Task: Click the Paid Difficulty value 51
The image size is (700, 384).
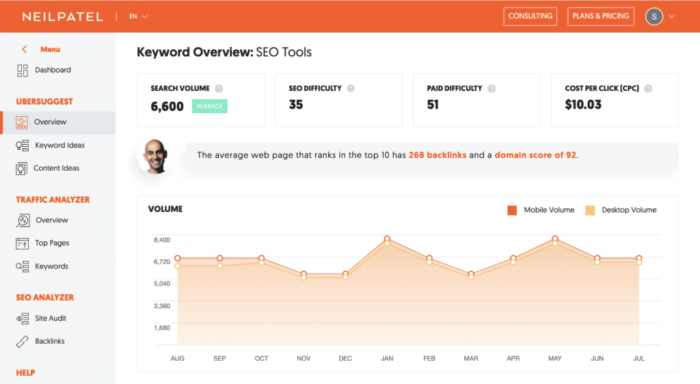Action: point(433,105)
